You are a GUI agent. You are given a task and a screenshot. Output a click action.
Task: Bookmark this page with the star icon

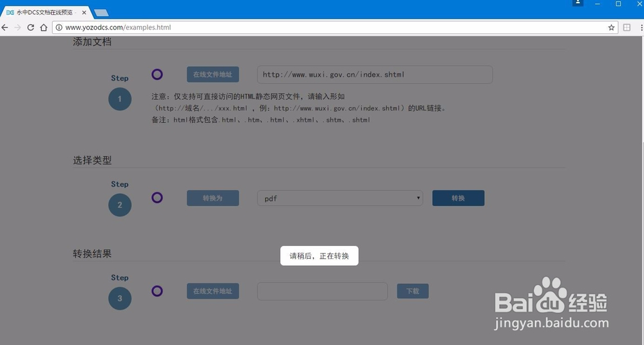point(611,28)
